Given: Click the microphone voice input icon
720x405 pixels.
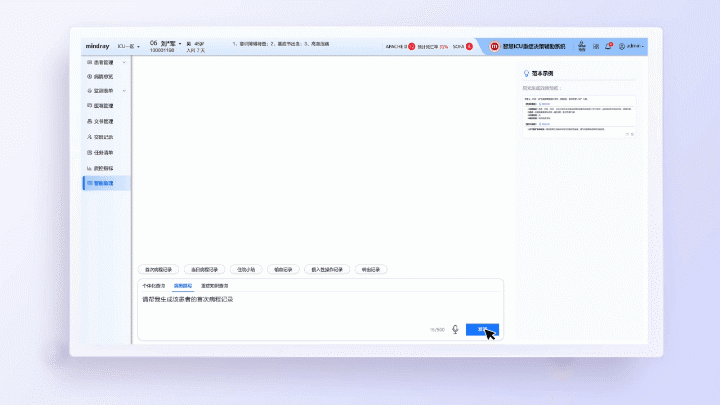Looking at the screenshot, I should tap(455, 328).
